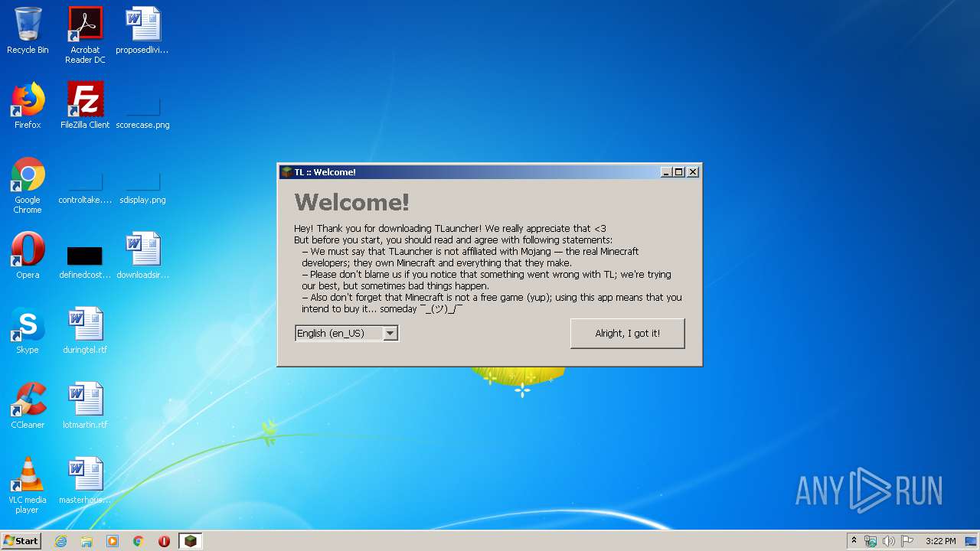Click the Welcome! heading text

[x=352, y=202]
